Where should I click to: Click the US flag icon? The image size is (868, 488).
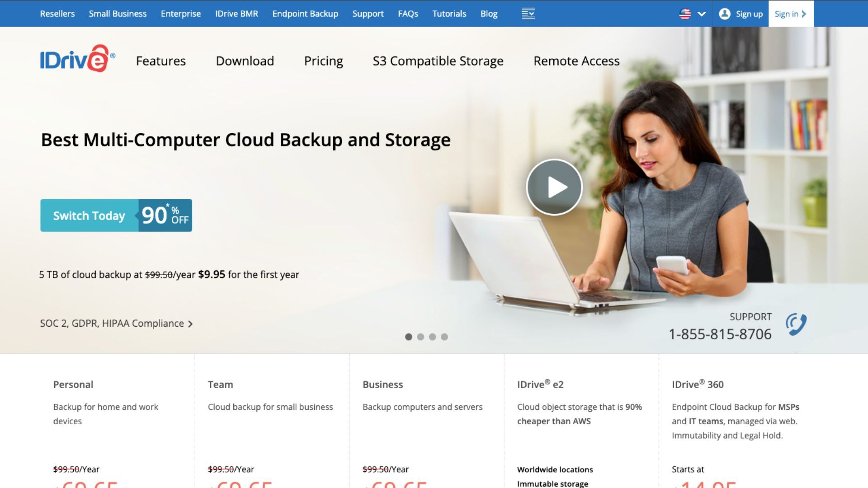click(x=685, y=14)
